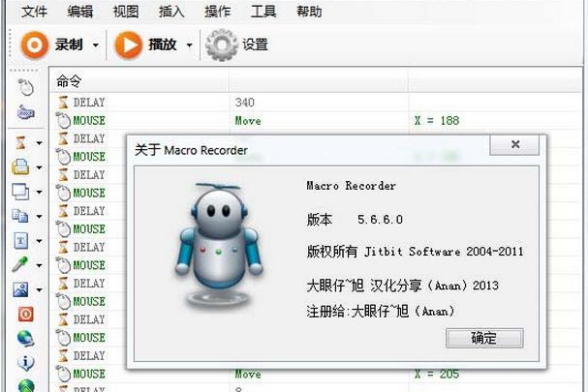588x392 pixels.
Task: Click the red shutdown icon in sidebar
Action: tap(26, 314)
